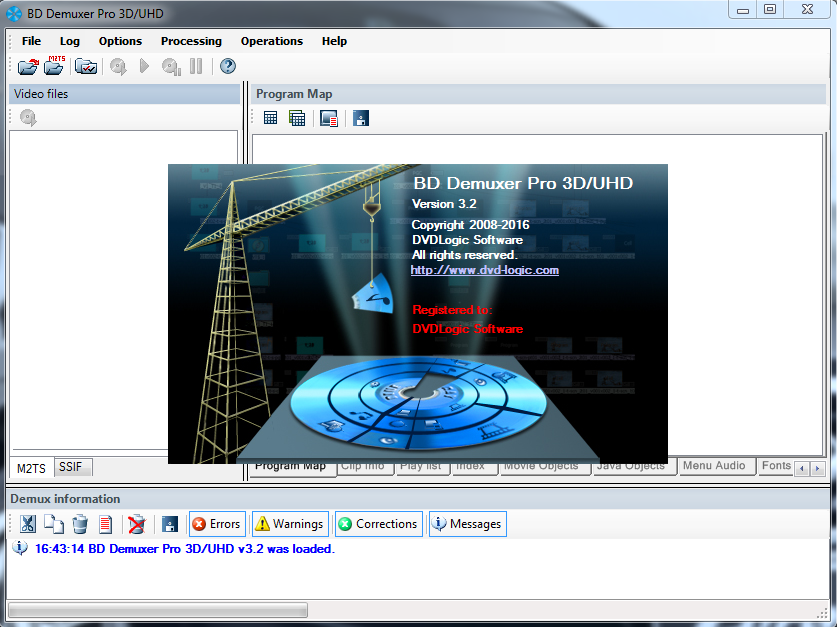Image resolution: width=837 pixels, height=627 pixels.
Task: Open Blu-ray folder toolbar icon
Action: coord(28,66)
